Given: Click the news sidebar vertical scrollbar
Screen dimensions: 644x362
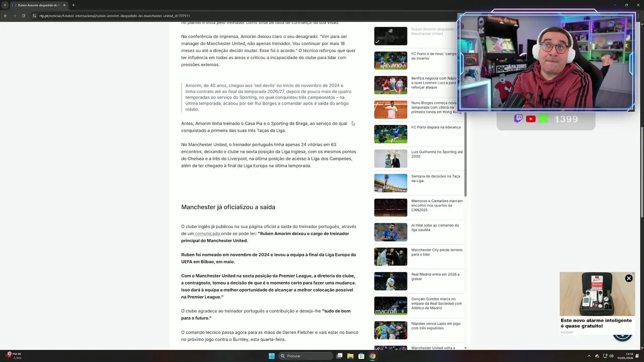Looking at the screenshot, I should (465, 155).
